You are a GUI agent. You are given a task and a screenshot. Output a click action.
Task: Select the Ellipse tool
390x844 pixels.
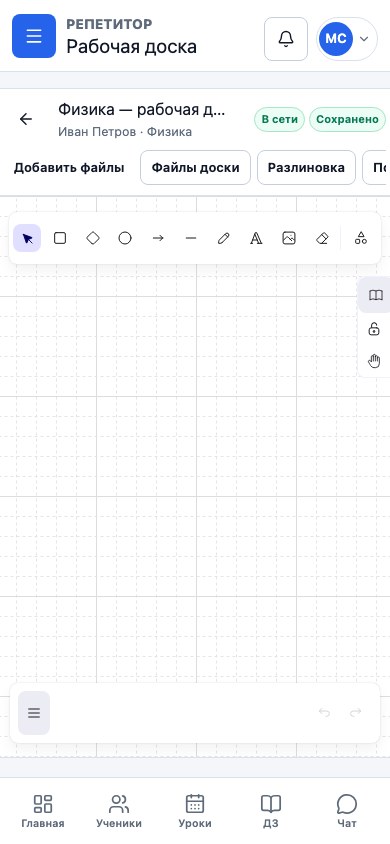[125, 238]
